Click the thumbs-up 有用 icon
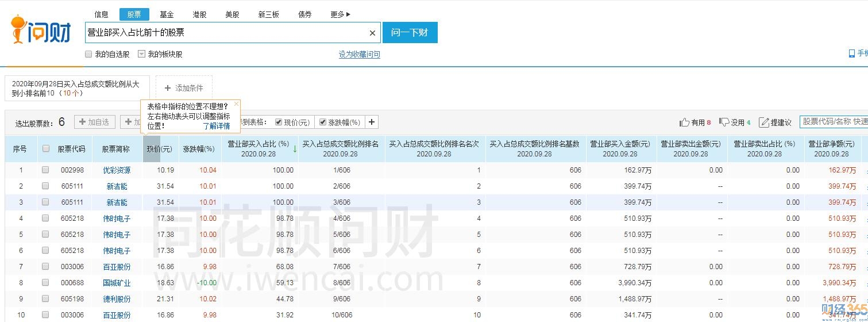The width and height of the screenshot is (868, 322). [x=684, y=122]
